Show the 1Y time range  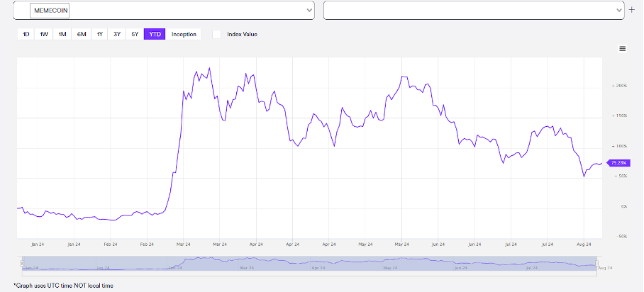point(100,34)
